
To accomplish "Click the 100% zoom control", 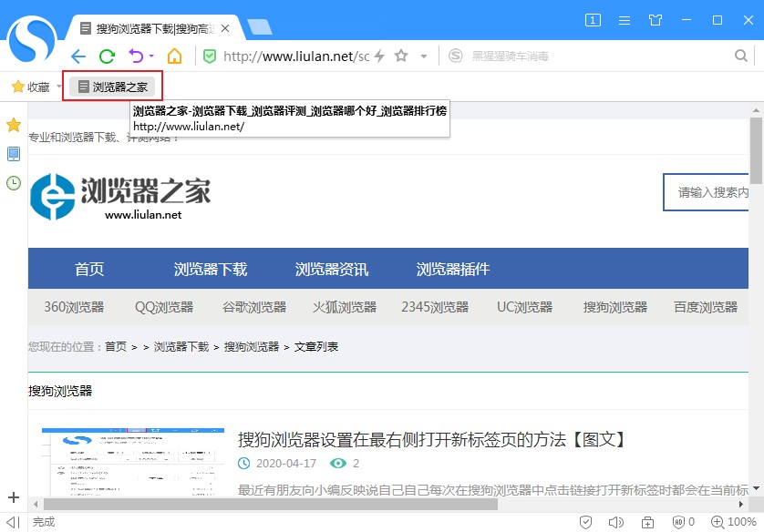I will pos(733,522).
